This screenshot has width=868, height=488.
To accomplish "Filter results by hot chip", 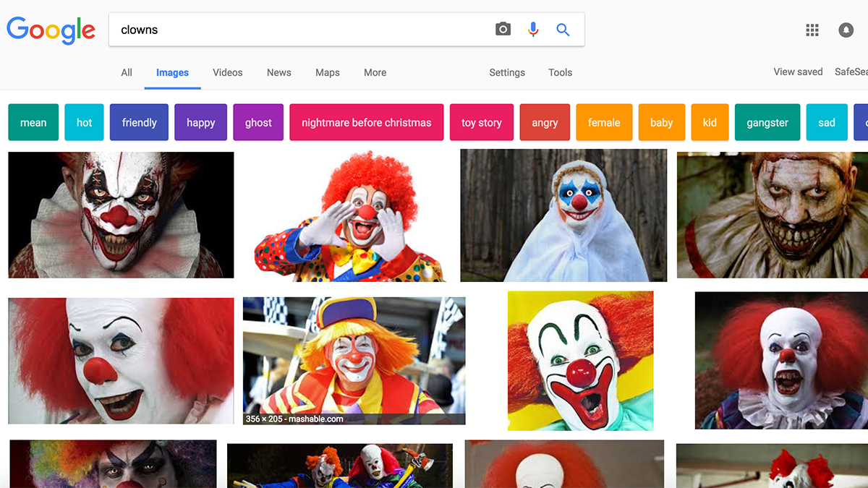I will pos(85,122).
